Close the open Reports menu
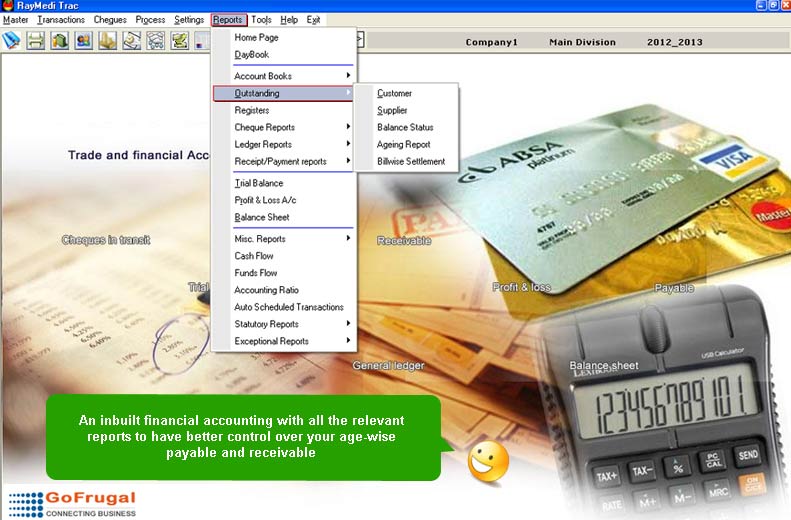 (229, 20)
